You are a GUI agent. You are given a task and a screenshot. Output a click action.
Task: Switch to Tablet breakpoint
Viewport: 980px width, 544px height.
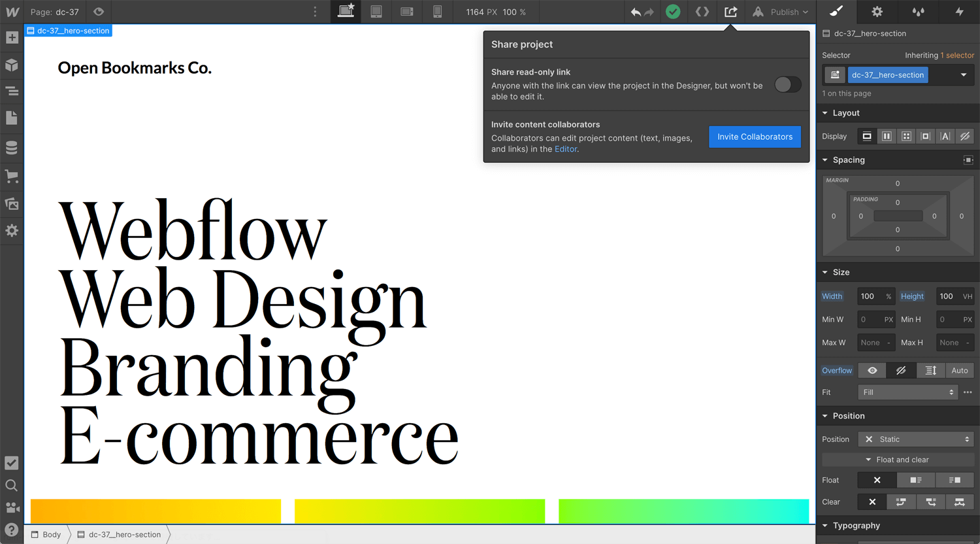[x=376, y=12]
